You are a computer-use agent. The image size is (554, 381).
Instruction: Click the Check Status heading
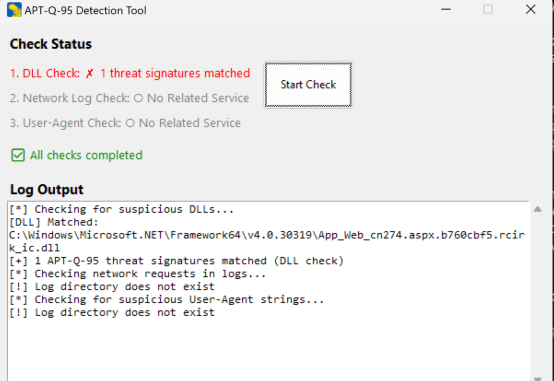(x=51, y=44)
